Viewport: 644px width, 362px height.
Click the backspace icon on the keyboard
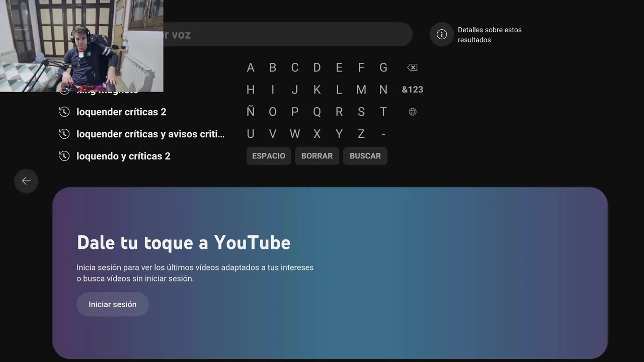point(412,67)
